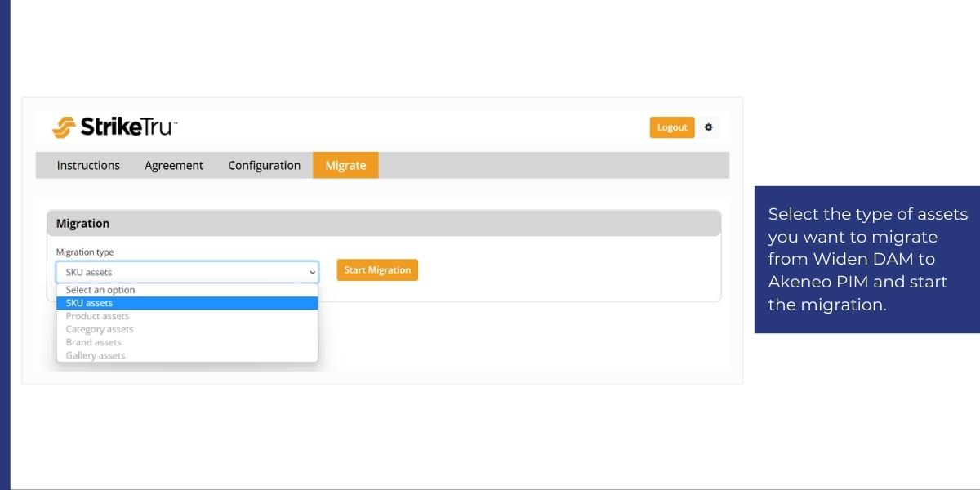Choose 'Product assets' migration option
The height and width of the screenshot is (490, 980).
point(187,316)
